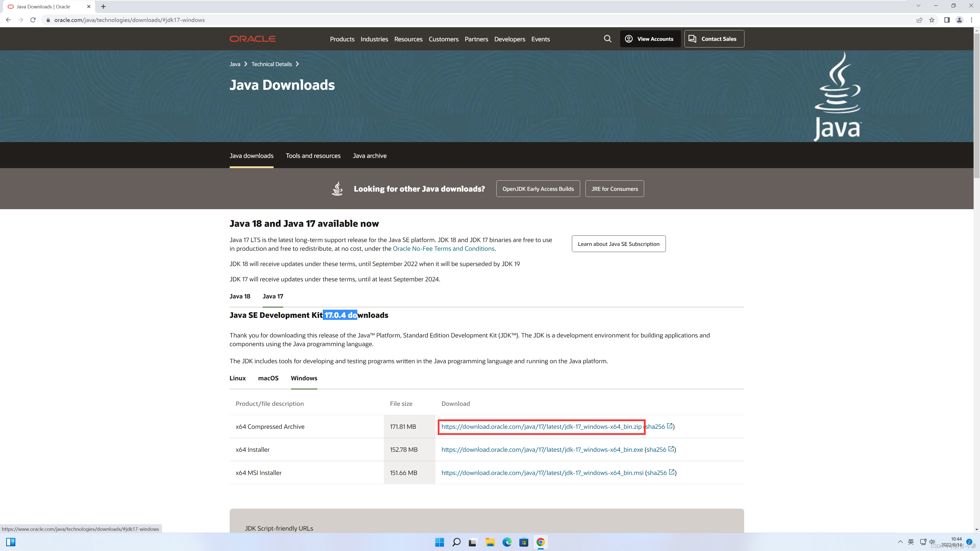Open external sha256 icon for zip file
The image size is (980, 551).
coord(670,426)
